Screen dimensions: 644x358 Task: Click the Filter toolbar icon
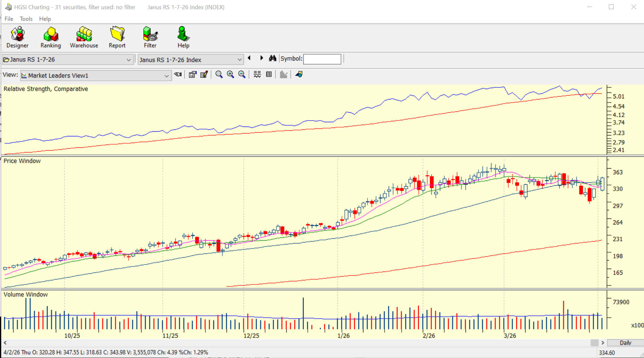point(150,37)
